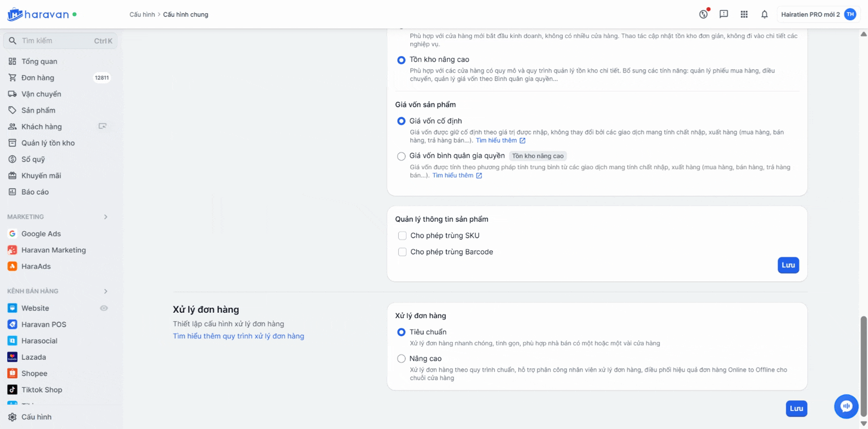
Task: Go to Đơn hàng menu item
Action: [x=38, y=77]
